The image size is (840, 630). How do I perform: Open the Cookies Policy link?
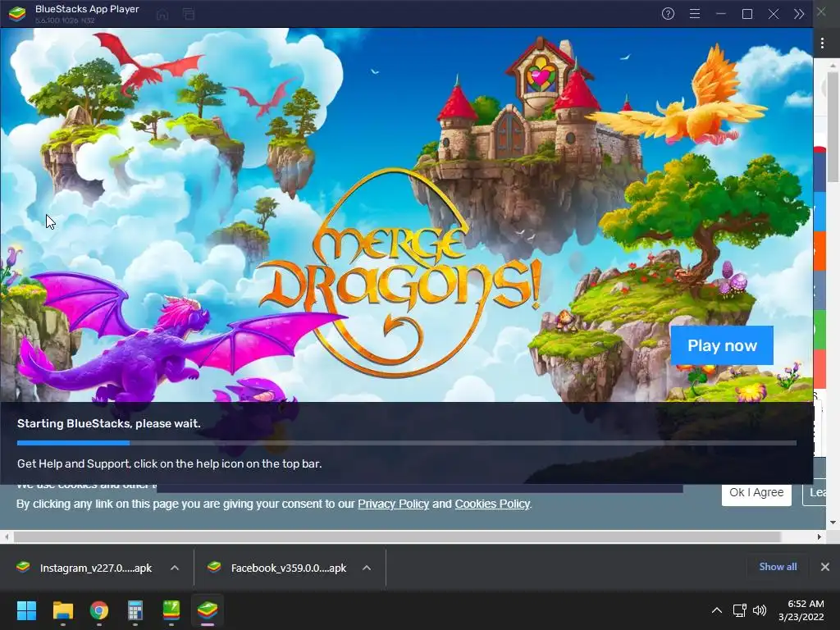[x=492, y=504]
